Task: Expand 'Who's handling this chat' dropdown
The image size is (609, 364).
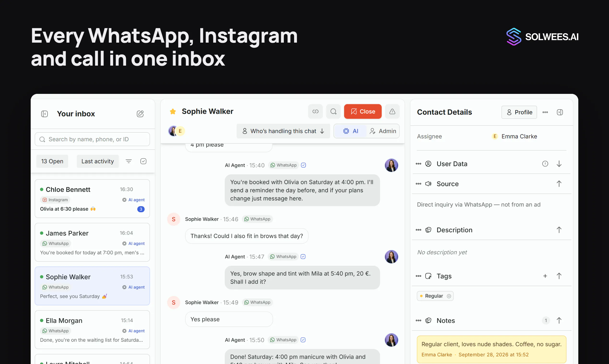Action: tap(283, 131)
